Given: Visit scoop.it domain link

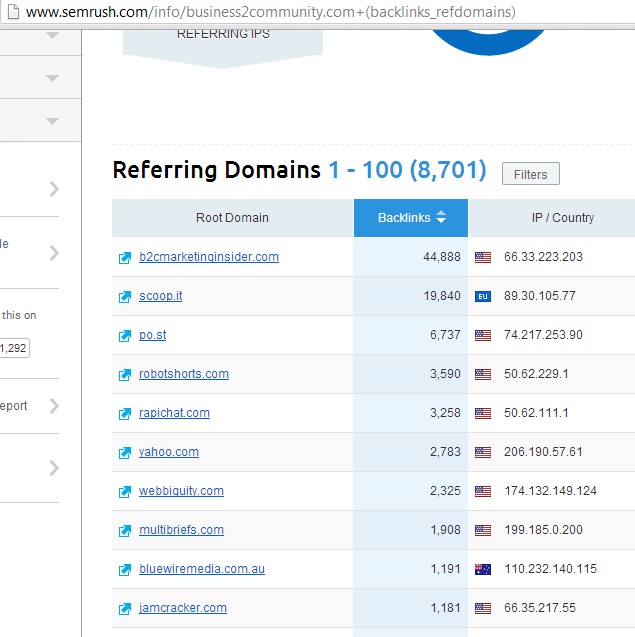Looking at the screenshot, I should click(x=160, y=296).
